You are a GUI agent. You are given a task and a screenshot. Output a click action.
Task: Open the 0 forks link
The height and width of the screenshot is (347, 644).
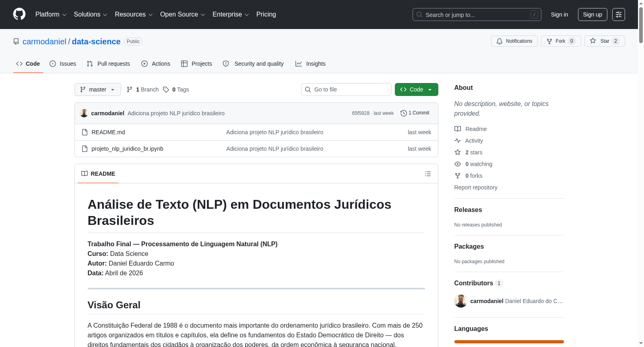point(474,176)
